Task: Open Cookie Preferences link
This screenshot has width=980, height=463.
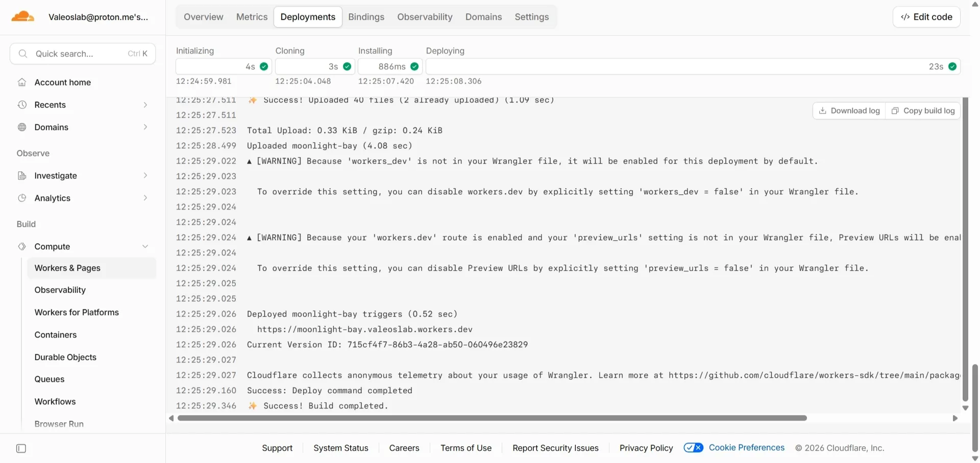Action: [x=747, y=447]
